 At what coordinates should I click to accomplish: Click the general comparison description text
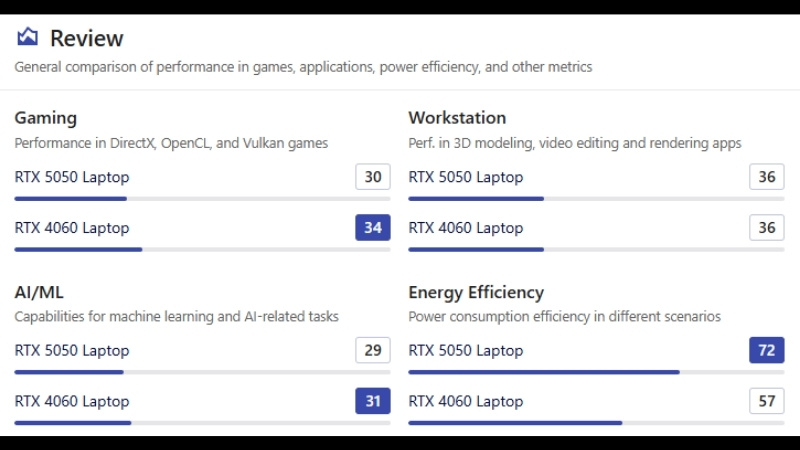303,67
